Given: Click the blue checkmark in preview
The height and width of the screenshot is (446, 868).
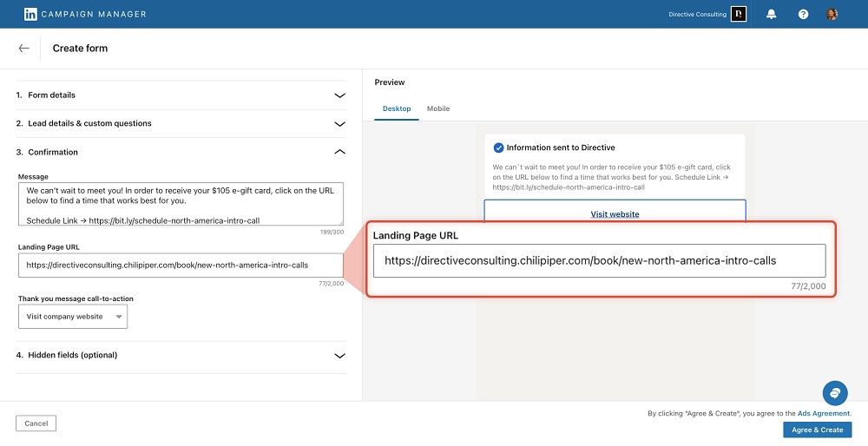Looking at the screenshot, I should (x=498, y=148).
